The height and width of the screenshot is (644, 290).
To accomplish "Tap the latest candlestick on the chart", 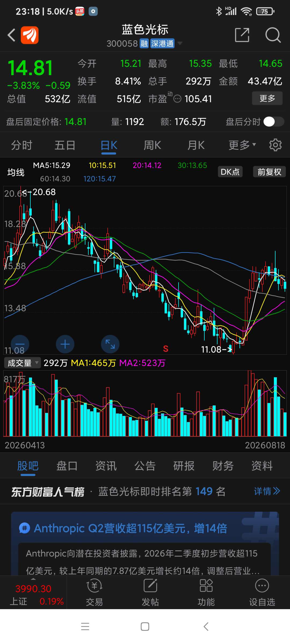I will click(x=285, y=285).
